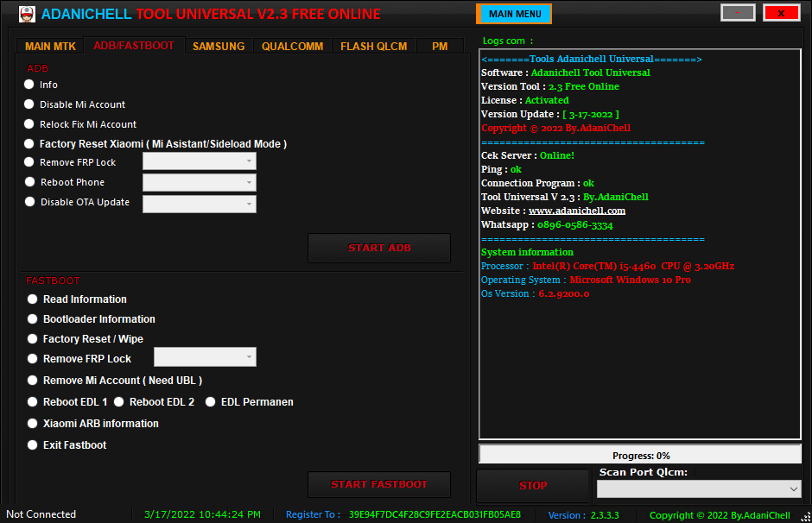812x523 pixels.
Task: Select Read Information in Fastboot section
Action: coord(32,299)
